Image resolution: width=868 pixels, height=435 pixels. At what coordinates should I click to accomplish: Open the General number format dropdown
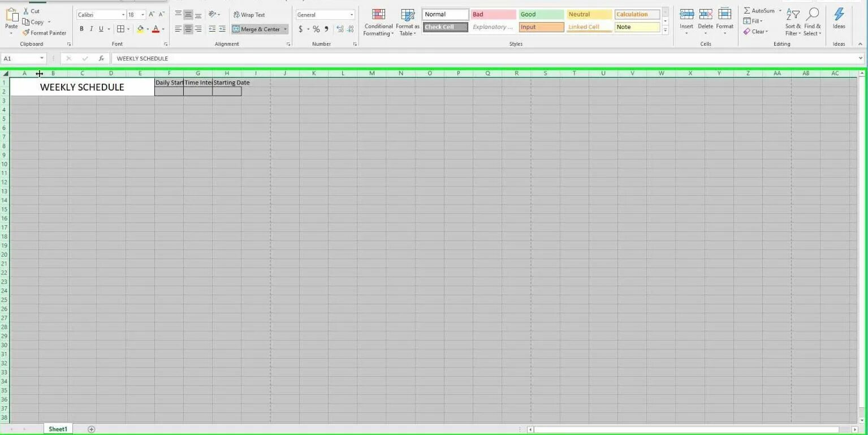point(352,15)
